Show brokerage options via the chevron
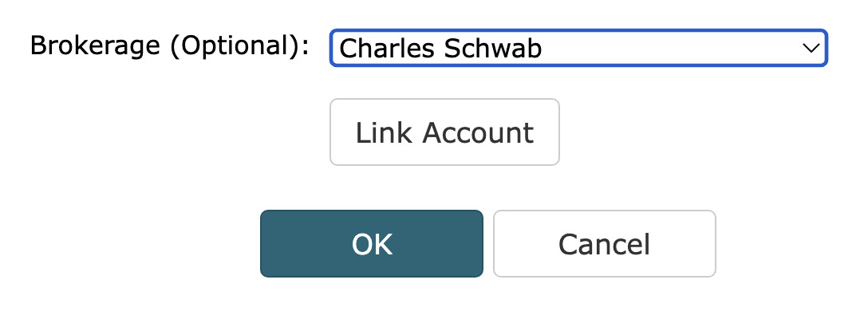Screen dimensions: 868x319 click(x=811, y=49)
